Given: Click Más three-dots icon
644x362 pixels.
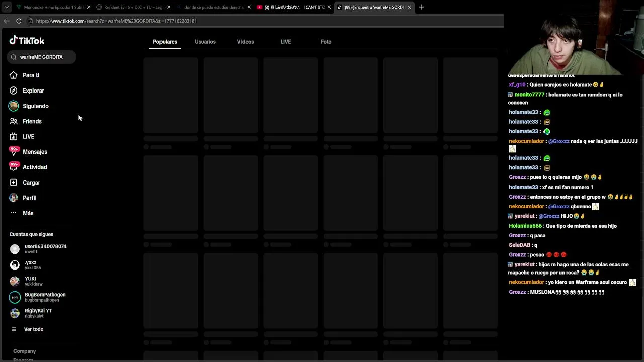Looking at the screenshot, I should coord(14,213).
